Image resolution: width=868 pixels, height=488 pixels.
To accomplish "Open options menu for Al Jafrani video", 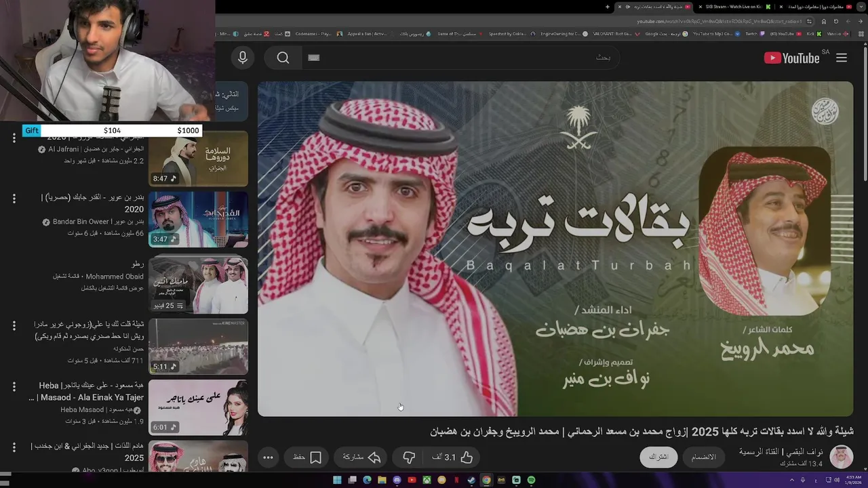I will coord(14,138).
